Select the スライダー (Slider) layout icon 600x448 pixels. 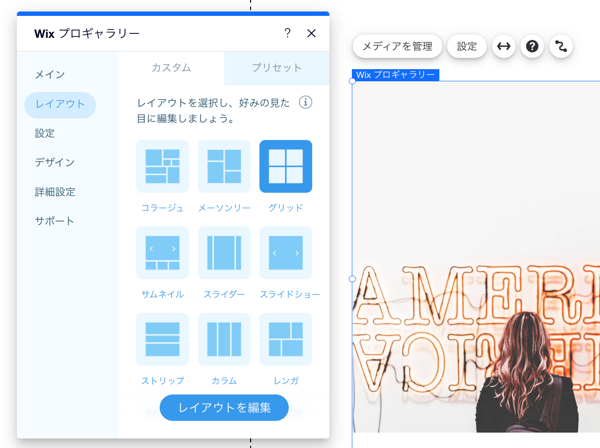click(x=224, y=253)
